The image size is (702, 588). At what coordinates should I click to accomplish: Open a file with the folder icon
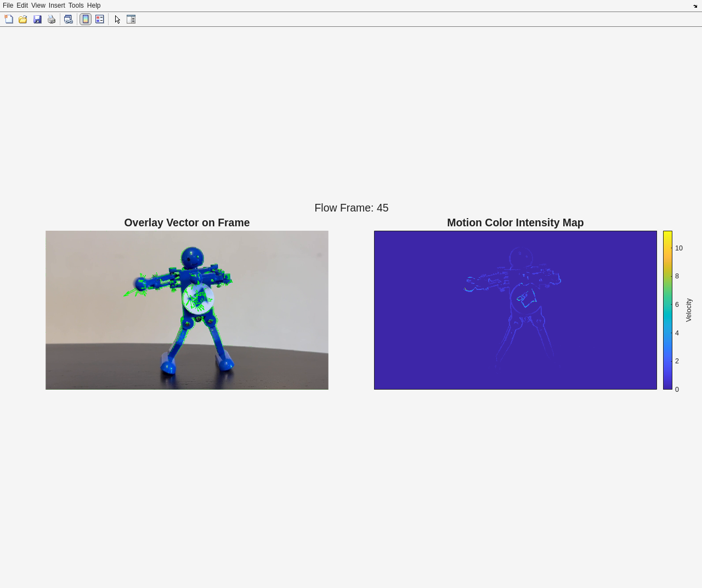23,19
